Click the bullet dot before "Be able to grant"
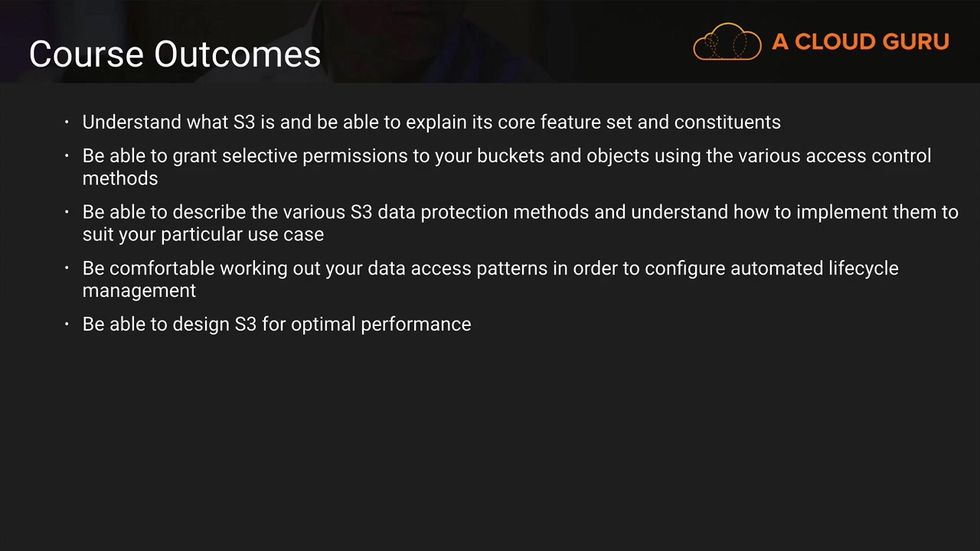This screenshot has width=980, height=551. [x=67, y=155]
